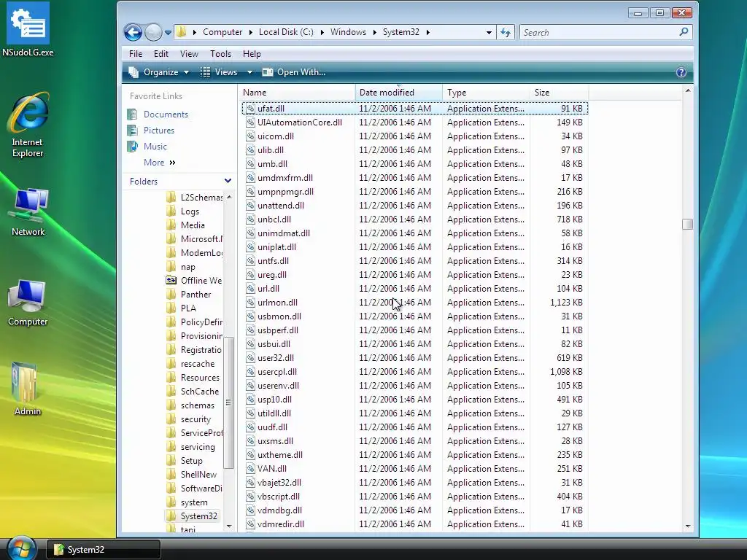Screen dimensions: 747x560
Task: Select Resources folder in tree
Action: click(x=200, y=378)
